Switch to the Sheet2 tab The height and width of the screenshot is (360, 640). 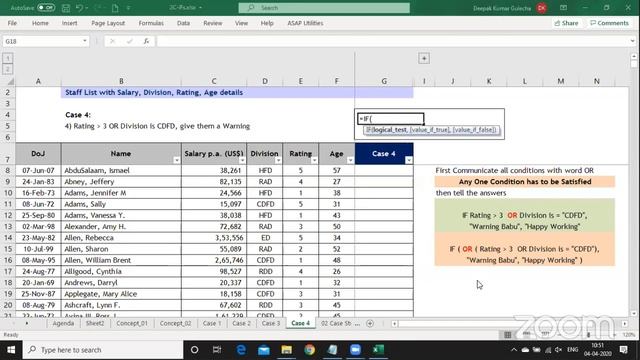95,323
